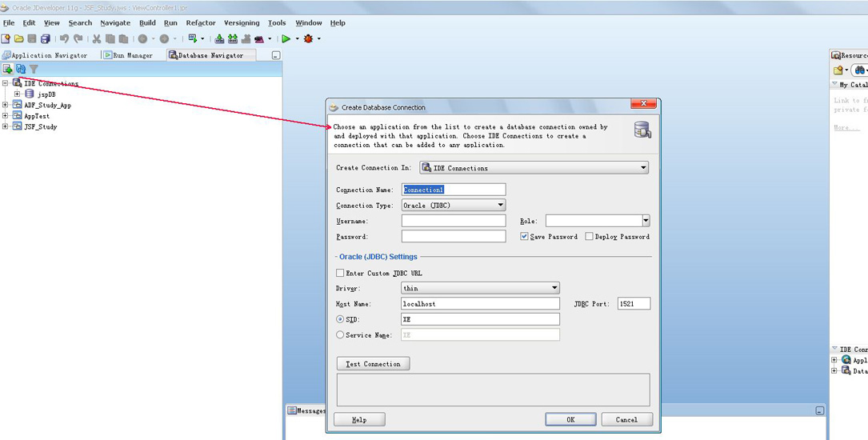Toggle the Save Password checkbox
The image size is (868, 440).
(524, 236)
